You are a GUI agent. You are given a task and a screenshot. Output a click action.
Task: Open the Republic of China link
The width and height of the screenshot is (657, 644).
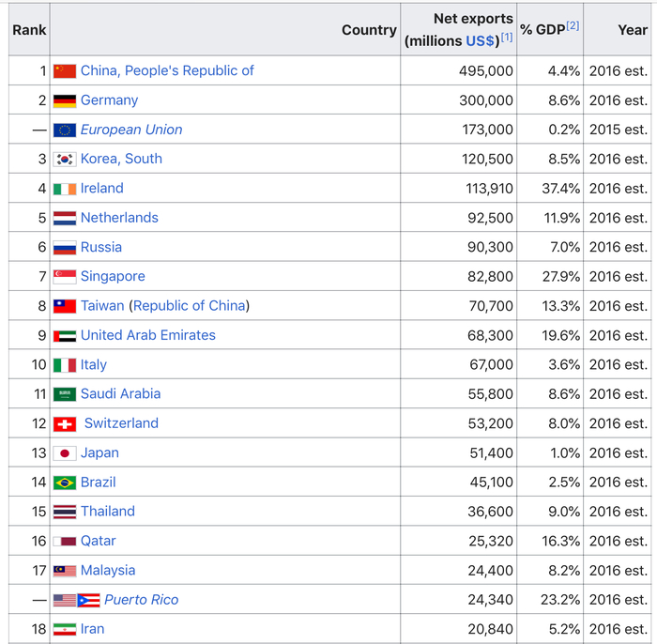[x=191, y=306]
